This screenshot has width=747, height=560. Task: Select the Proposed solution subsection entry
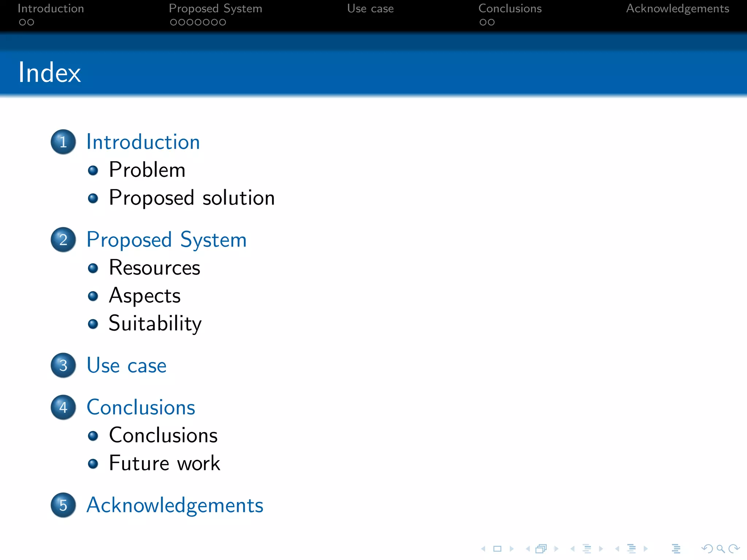(x=191, y=198)
